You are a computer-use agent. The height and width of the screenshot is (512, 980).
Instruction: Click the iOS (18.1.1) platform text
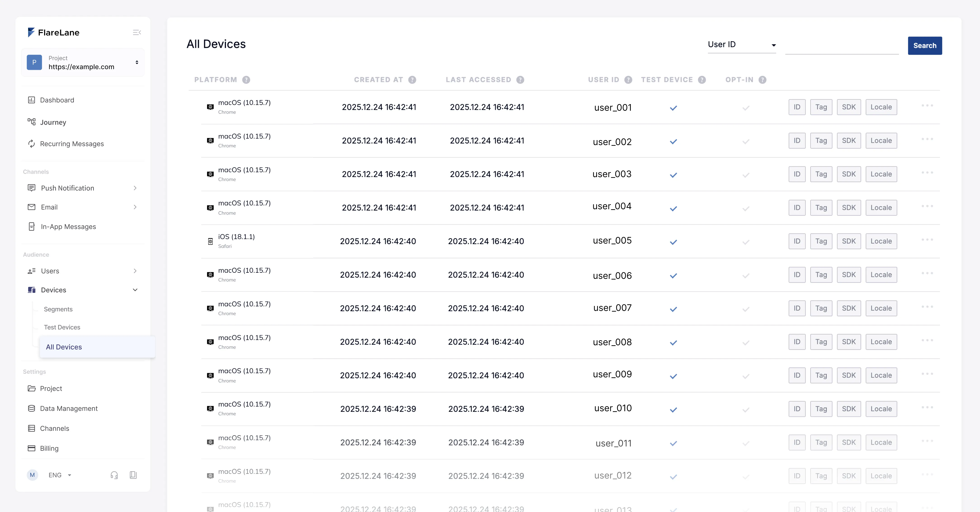tap(236, 237)
